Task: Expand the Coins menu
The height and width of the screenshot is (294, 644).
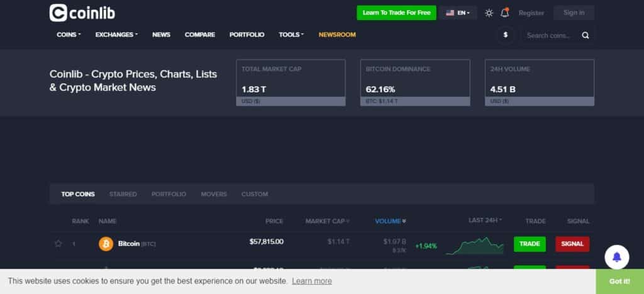Action: click(x=69, y=35)
